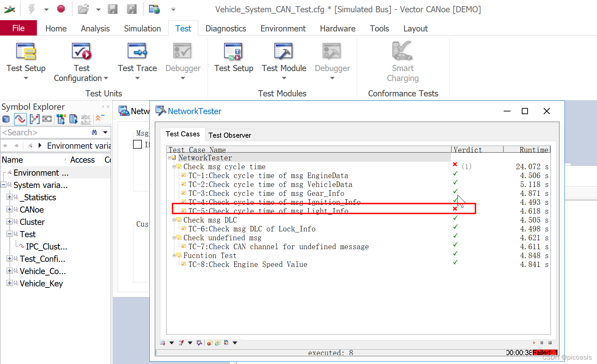Open Test Units' Test Setup ribbon icon
Viewport: 597px width, 364px height.
(26, 52)
